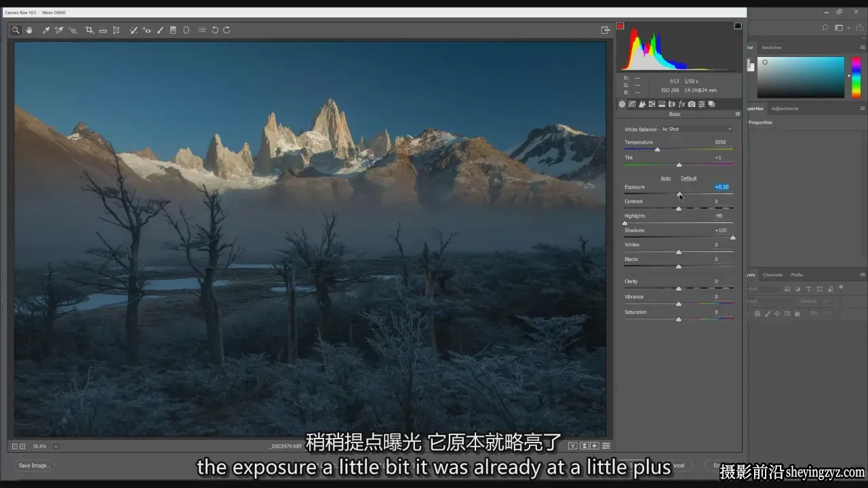The width and height of the screenshot is (868, 488).
Task: Toggle full screen mode icon
Action: coord(605,30)
